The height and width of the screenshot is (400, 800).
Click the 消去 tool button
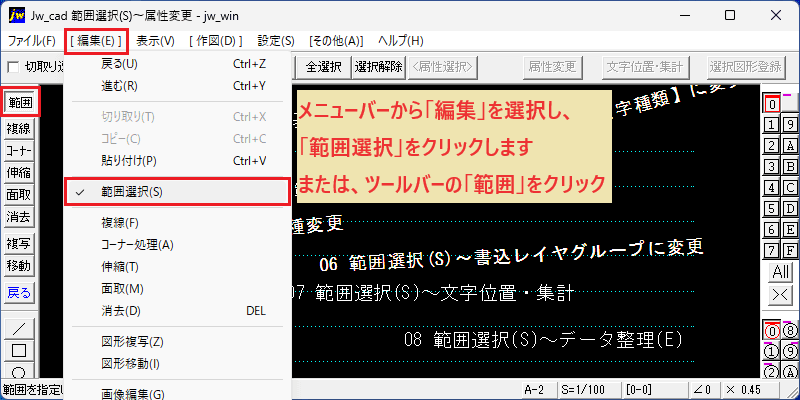19,217
